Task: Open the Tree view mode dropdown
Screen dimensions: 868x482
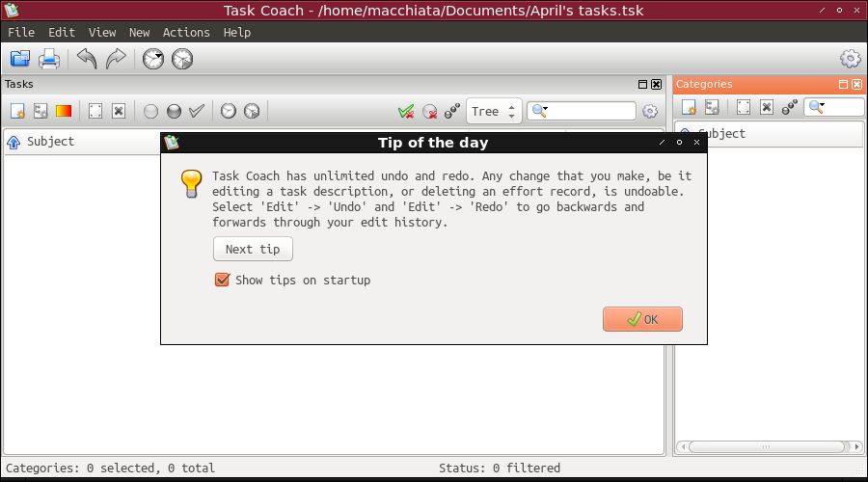Action: [494, 111]
